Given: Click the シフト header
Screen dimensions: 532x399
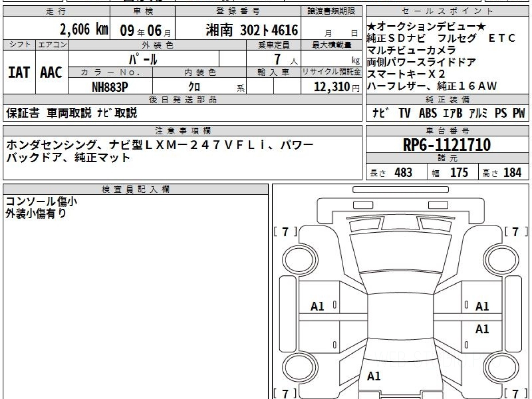Looking at the screenshot, I should click(19, 45).
